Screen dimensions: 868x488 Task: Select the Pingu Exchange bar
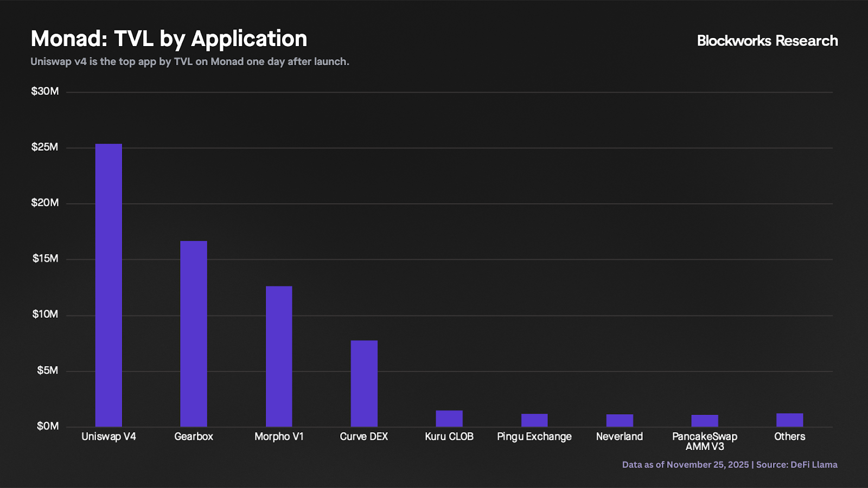[x=534, y=420]
